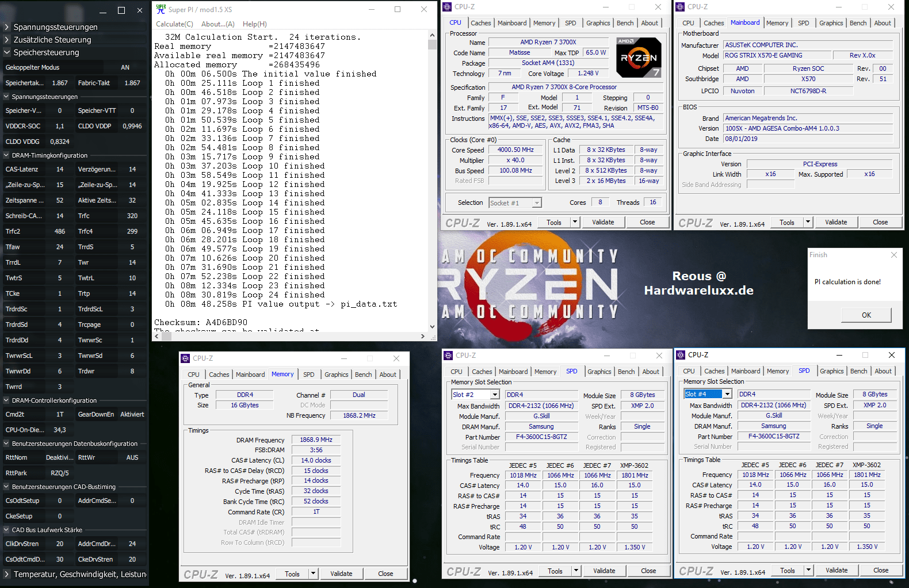
Task: Toggle Gekoppelter Modus AN setting
Action: (x=125, y=67)
